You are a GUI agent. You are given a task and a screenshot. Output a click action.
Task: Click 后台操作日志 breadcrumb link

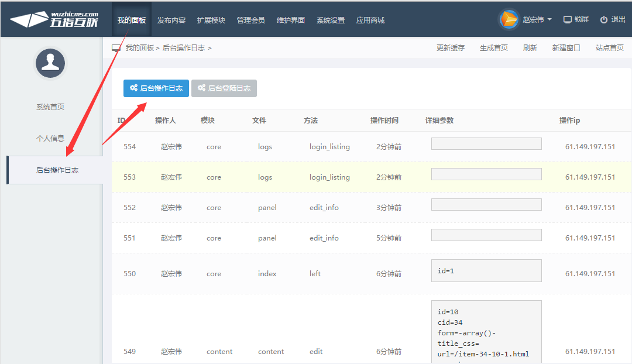184,48
